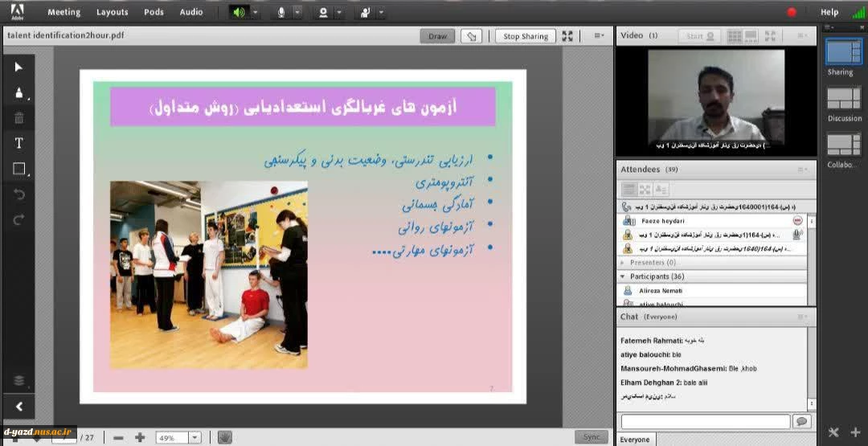Image resolution: width=868 pixels, height=446 pixels.
Task: Open the Attendees pod options menu
Action: (x=802, y=170)
